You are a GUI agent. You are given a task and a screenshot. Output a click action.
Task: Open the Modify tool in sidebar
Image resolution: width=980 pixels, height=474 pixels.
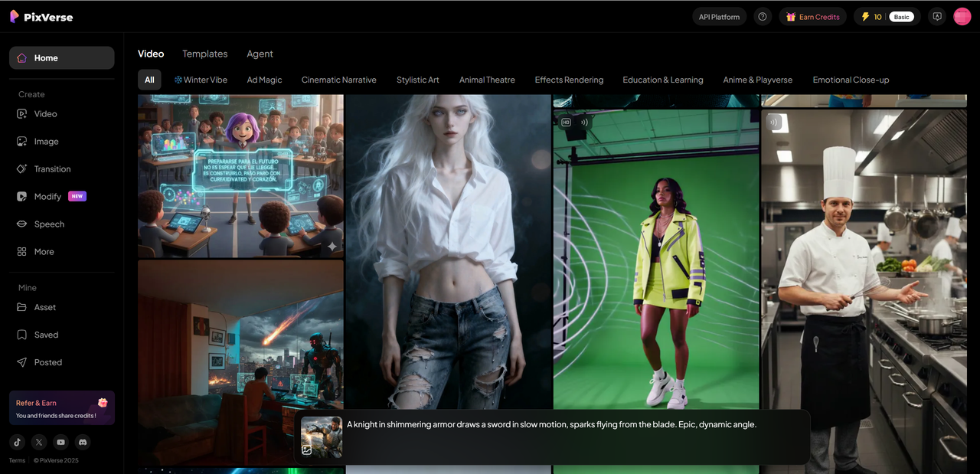pyautogui.click(x=47, y=197)
